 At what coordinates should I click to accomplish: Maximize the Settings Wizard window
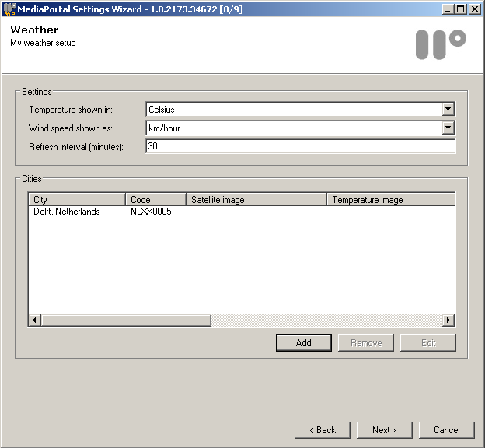tap(461, 9)
